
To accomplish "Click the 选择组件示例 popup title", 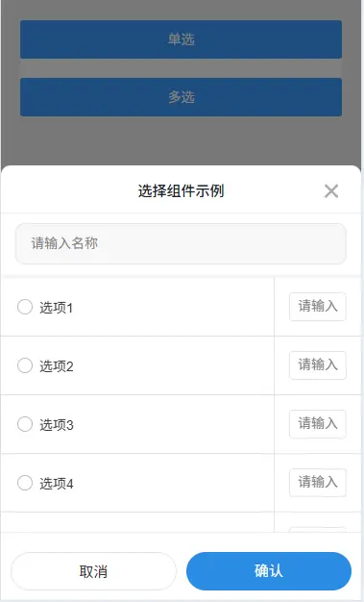I will click(182, 190).
